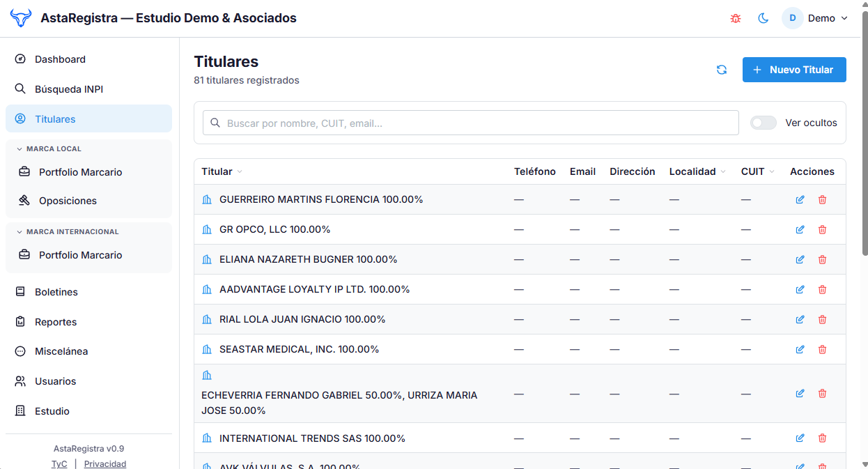Open the Privacidad link

[x=105, y=463]
